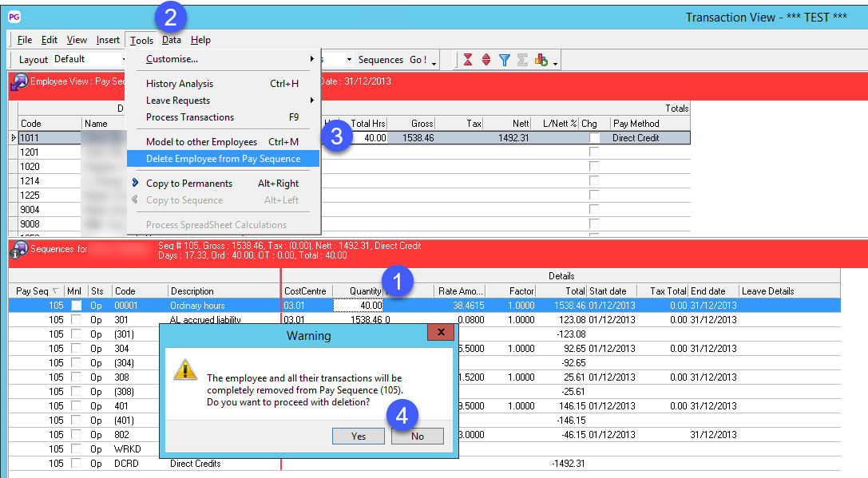Image resolution: width=868 pixels, height=478 pixels.
Task: Tick the Chg checkbox for employee 1011
Action: click(x=593, y=138)
